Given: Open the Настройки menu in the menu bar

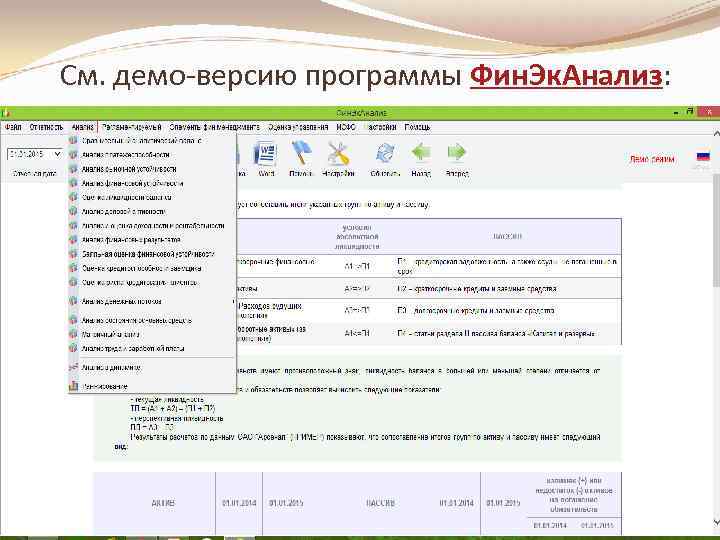Looking at the screenshot, I should coord(380,127).
